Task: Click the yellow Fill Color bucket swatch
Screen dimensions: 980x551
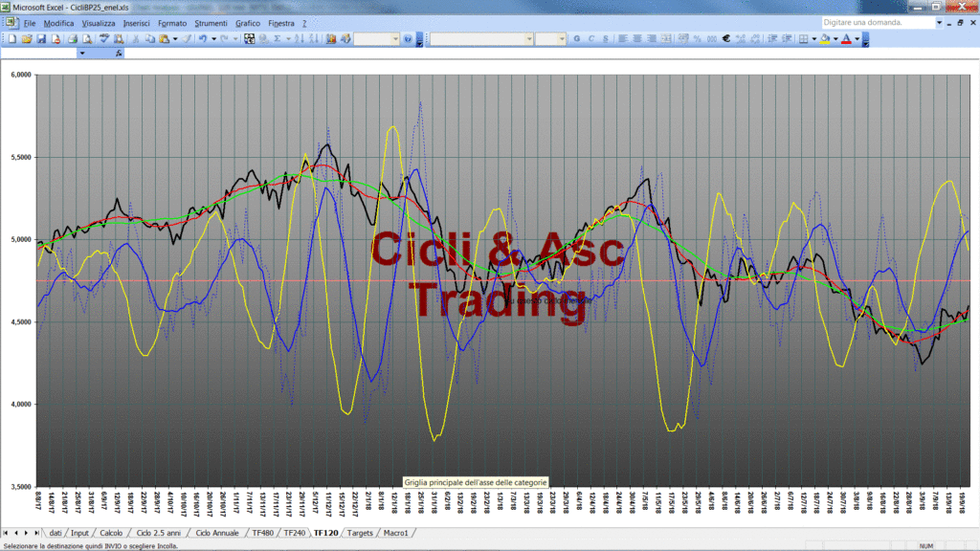Action: pos(825,38)
